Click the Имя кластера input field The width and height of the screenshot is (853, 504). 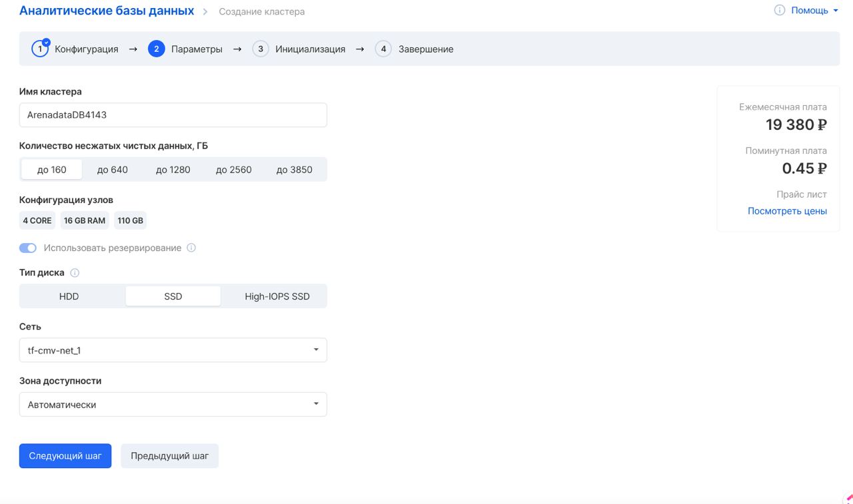coord(173,115)
